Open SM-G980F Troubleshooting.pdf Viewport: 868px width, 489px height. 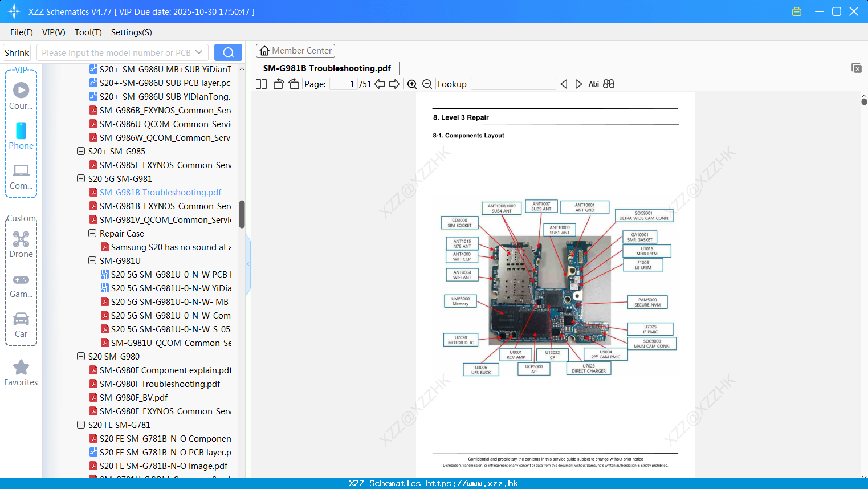pos(161,384)
